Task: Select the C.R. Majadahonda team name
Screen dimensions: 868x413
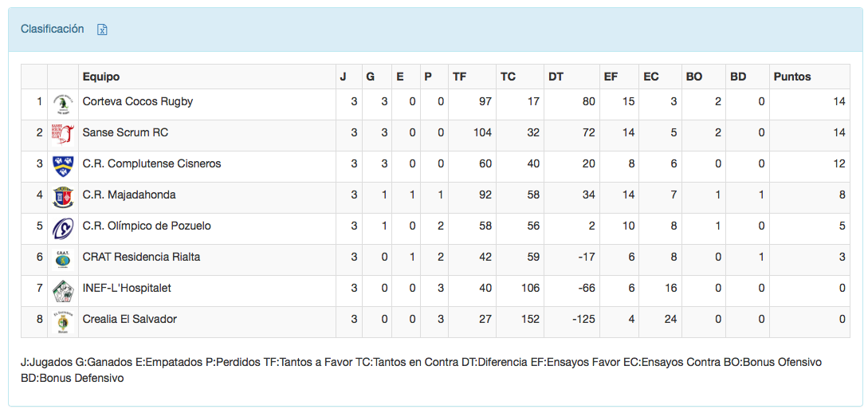Action: tap(129, 195)
